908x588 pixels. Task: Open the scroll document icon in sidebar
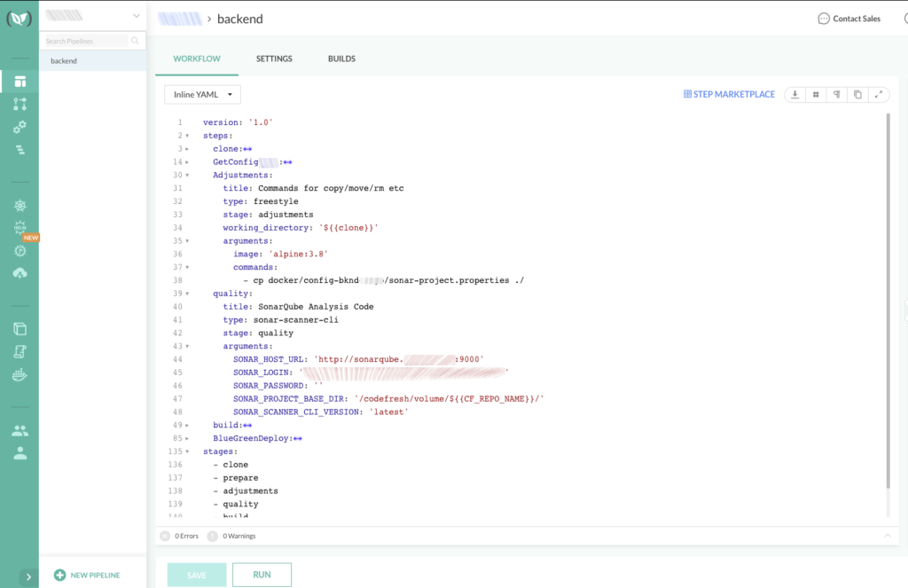20,351
